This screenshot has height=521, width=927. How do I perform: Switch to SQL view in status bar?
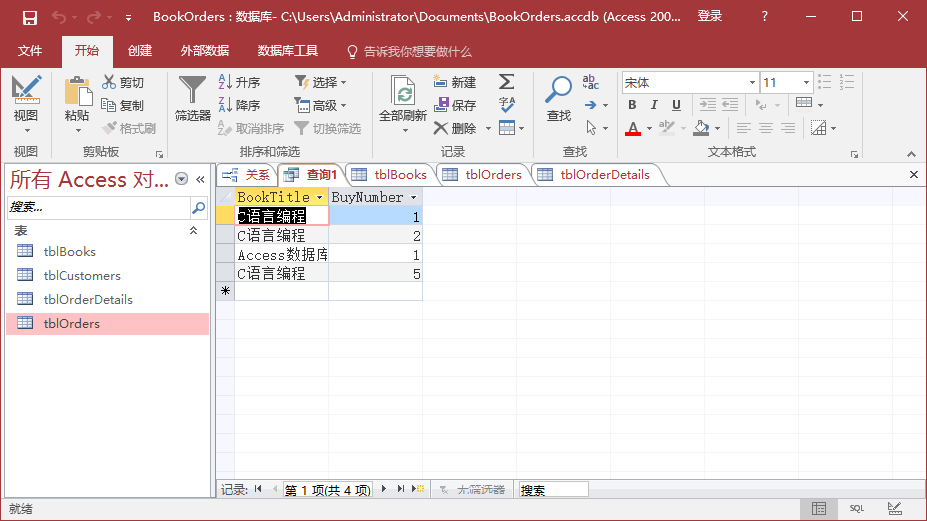(x=857, y=509)
